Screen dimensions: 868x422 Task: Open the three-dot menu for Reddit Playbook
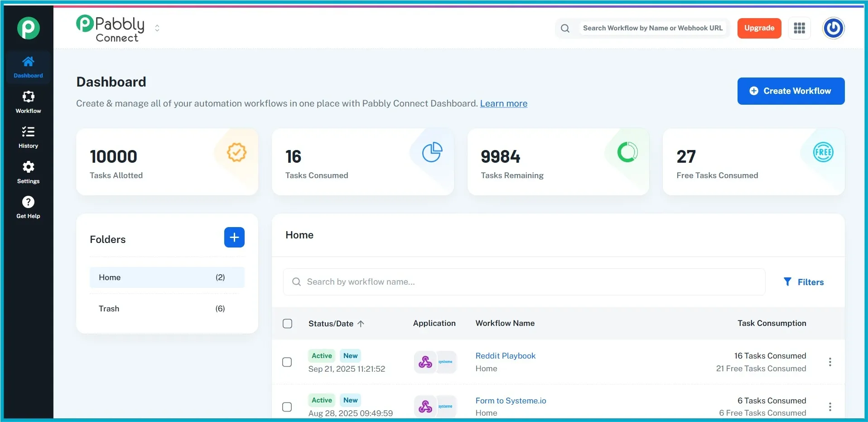830,362
